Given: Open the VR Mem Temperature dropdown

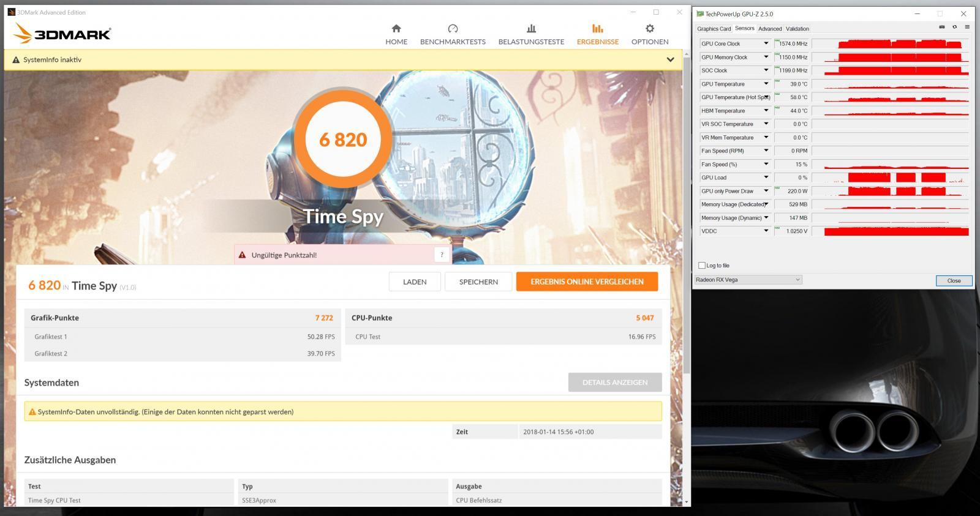Looking at the screenshot, I should pyautogui.click(x=766, y=137).
